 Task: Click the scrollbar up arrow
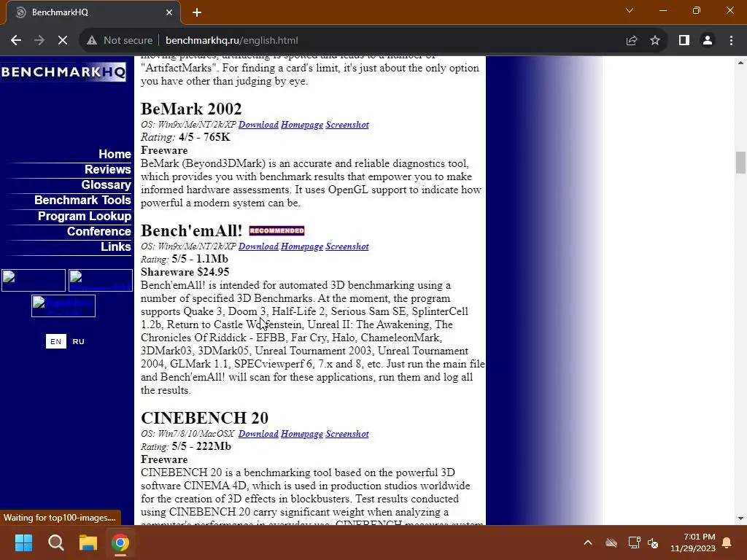(740, 63)
